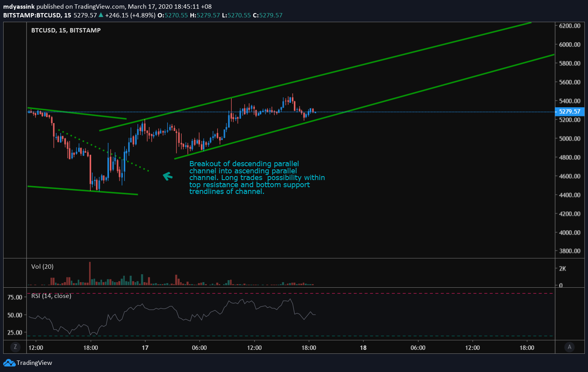
Task: Click the Vol (20) indicator label
Action: coord(42,266)
